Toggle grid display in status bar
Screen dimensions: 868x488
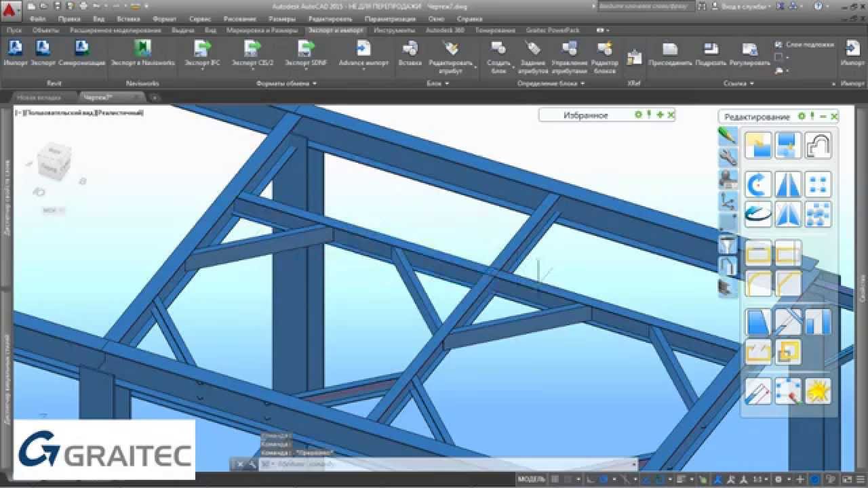[555, 479]
